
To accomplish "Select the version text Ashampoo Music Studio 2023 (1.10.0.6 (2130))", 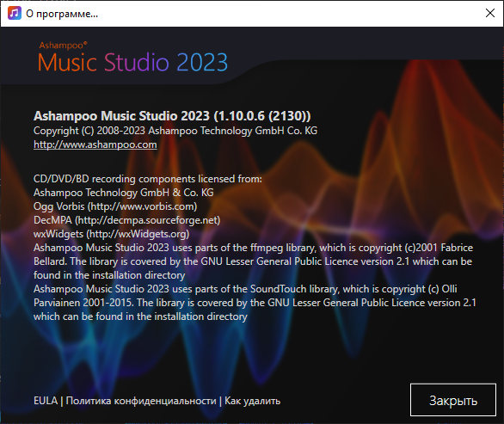I will tap(172, 116).
